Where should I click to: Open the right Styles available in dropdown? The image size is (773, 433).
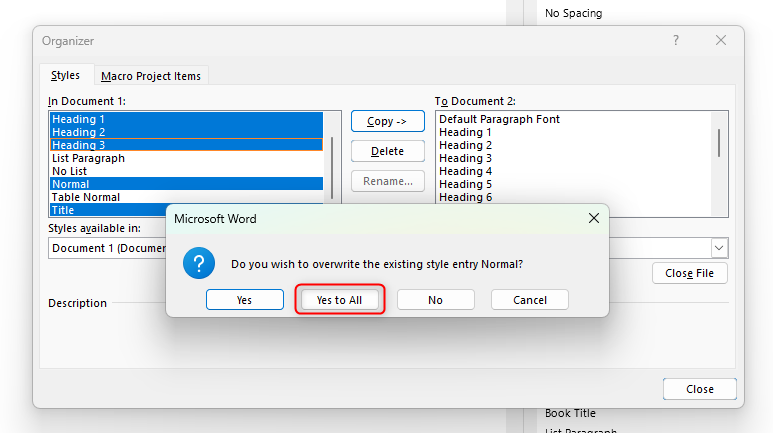719,248
